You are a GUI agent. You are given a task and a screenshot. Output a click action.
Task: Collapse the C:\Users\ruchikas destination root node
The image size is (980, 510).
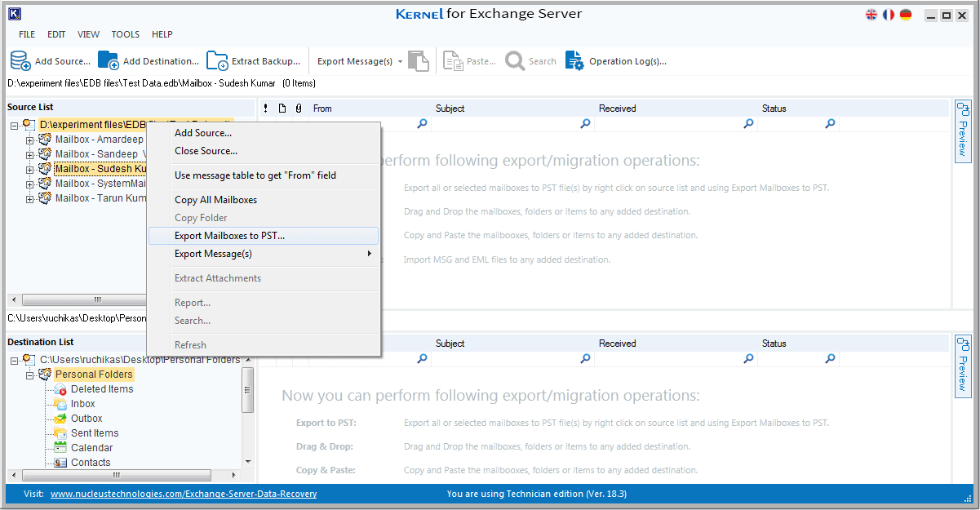pos(14,360)
